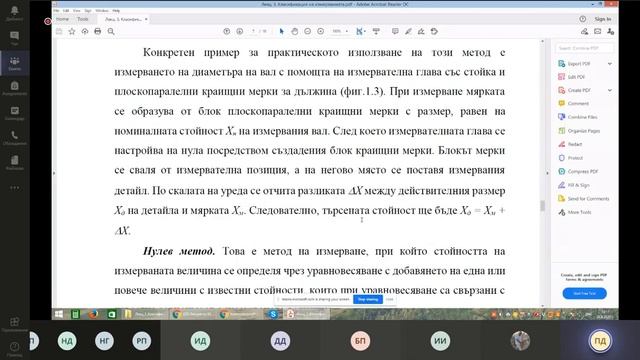Open the Teams Activity bell icon
This screenshot has width=640, height=360.
point(14,12)
